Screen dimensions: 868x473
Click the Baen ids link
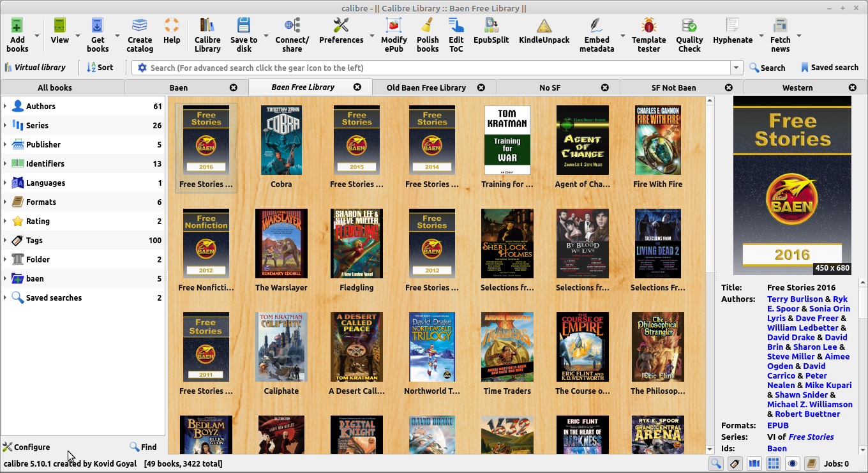tap(777, 448)
